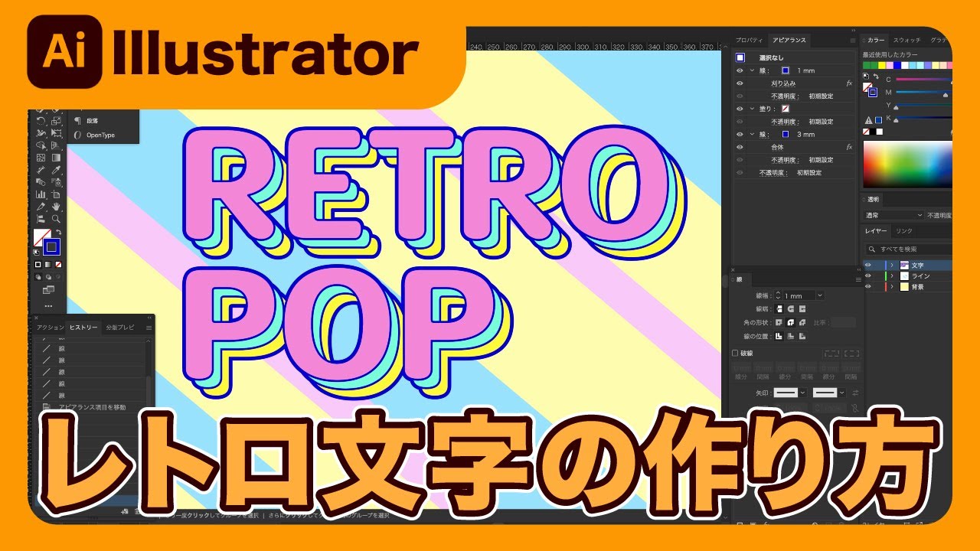
Task: Enable the 破線 dashed line checkbox
Action: coord(735,354)
